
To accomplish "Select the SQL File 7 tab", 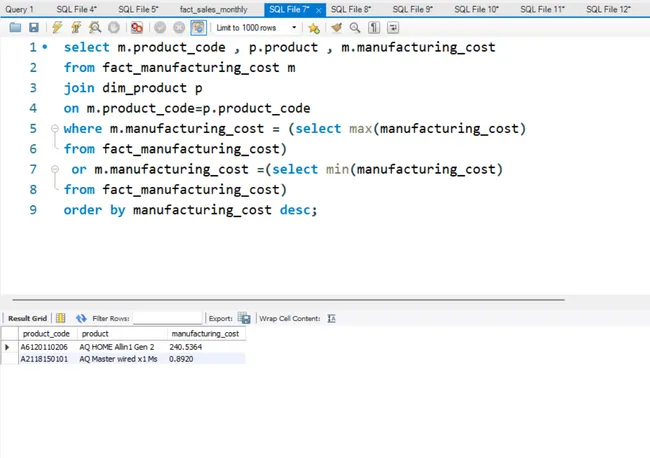I will click(x=289, y=10).
